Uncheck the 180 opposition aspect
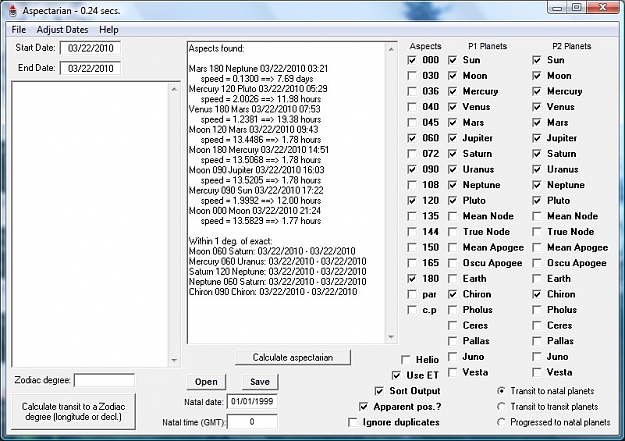 [x=412, y=279]
